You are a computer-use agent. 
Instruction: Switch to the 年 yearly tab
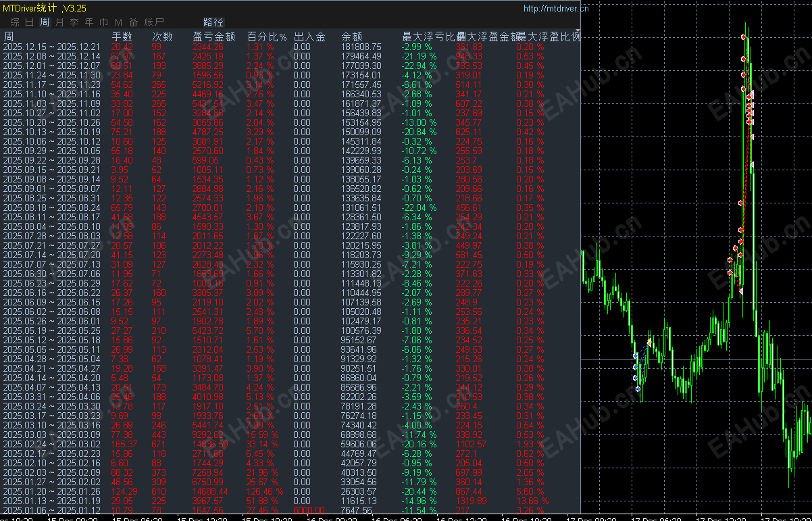click(x=89, y=22)
